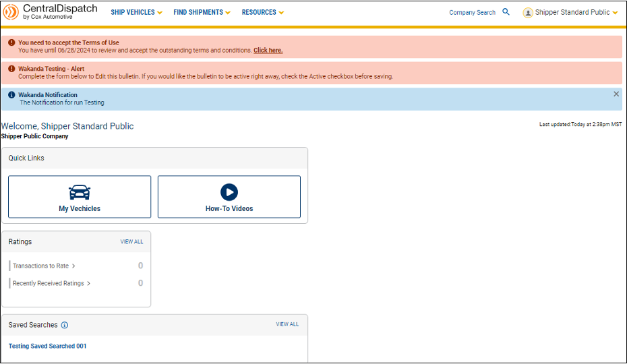Open Testing Saved Searched 001
Viewport: 627px width, 364px height.
click(47, 346)
